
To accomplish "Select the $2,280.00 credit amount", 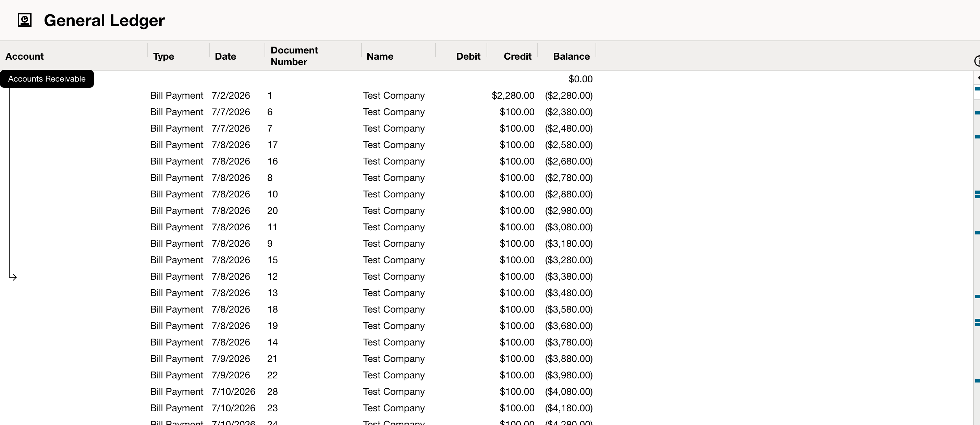I will pos(513,96).
